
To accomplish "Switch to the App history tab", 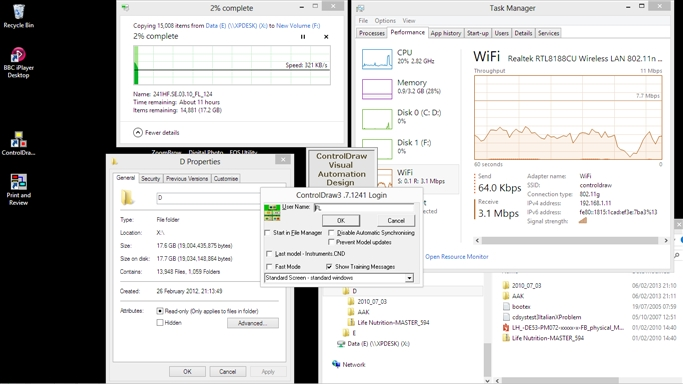I will (446, 33).
